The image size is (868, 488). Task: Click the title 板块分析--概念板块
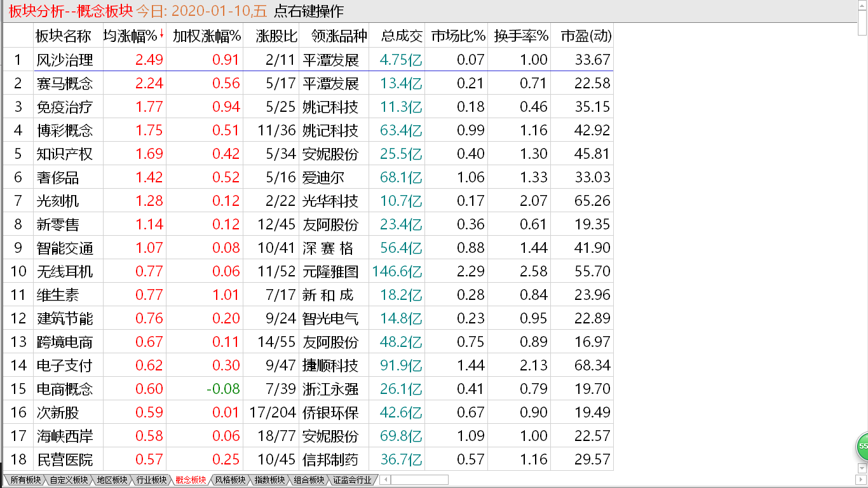[71, 11]
